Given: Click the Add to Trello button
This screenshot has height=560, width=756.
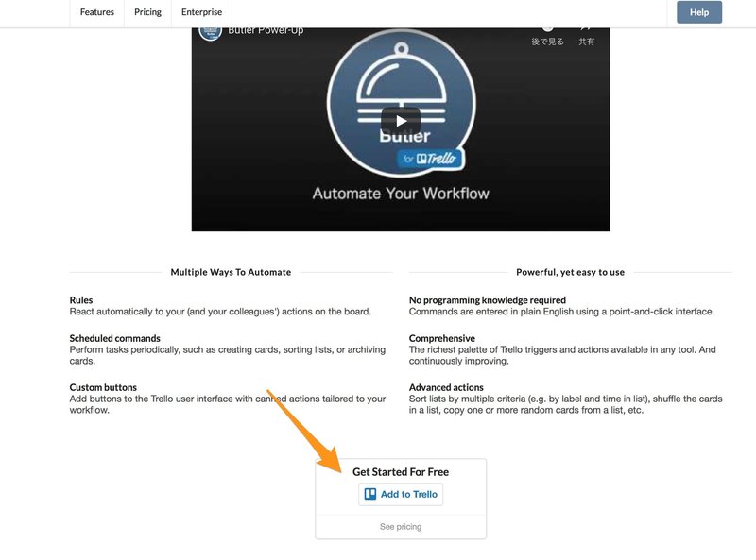Looking at the screenshot, I should point(401,494).
